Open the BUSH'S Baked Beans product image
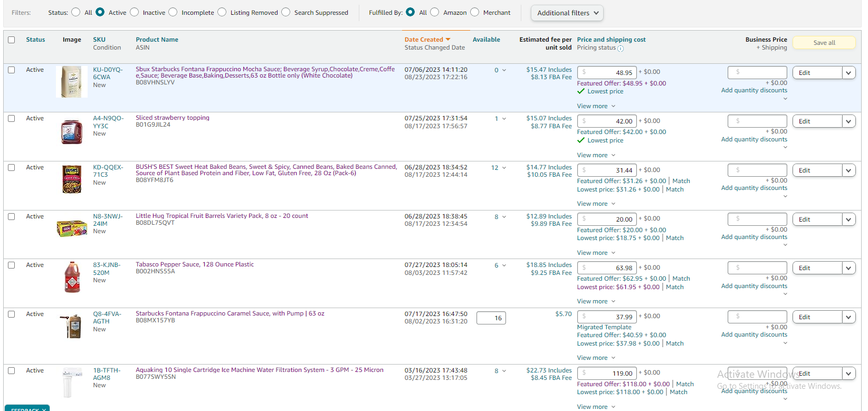 [x=72, y=180]
